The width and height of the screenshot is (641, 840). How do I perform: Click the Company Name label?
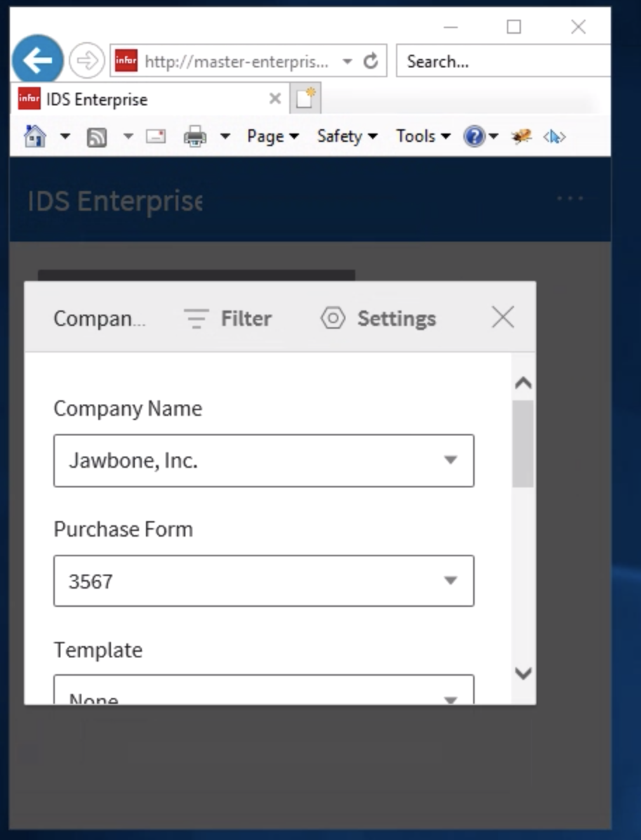[x=128, y=409]
